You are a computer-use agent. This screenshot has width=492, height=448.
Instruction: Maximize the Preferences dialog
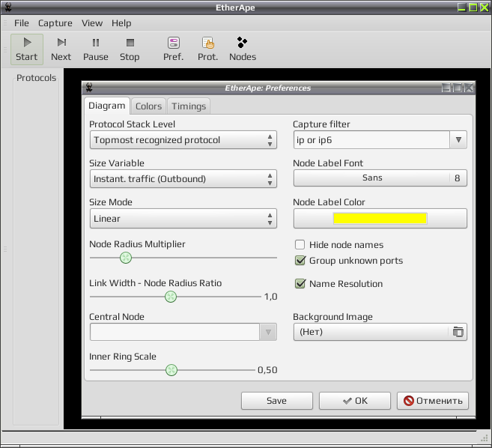pos(458,88)
